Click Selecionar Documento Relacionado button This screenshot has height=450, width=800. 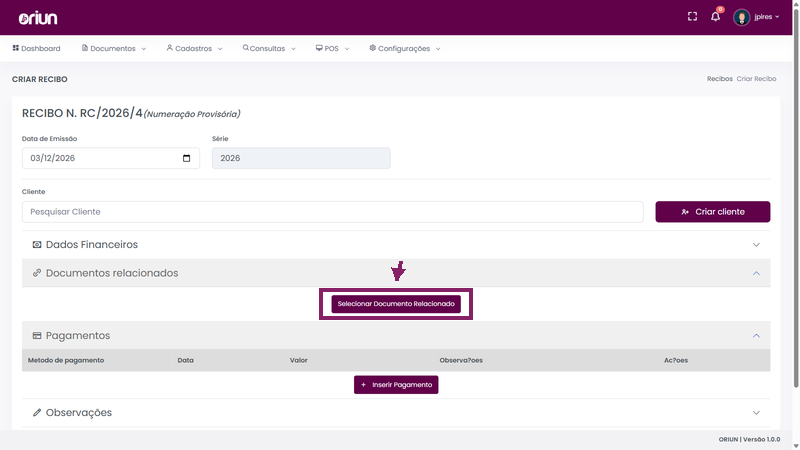click(x=396, y=304)
